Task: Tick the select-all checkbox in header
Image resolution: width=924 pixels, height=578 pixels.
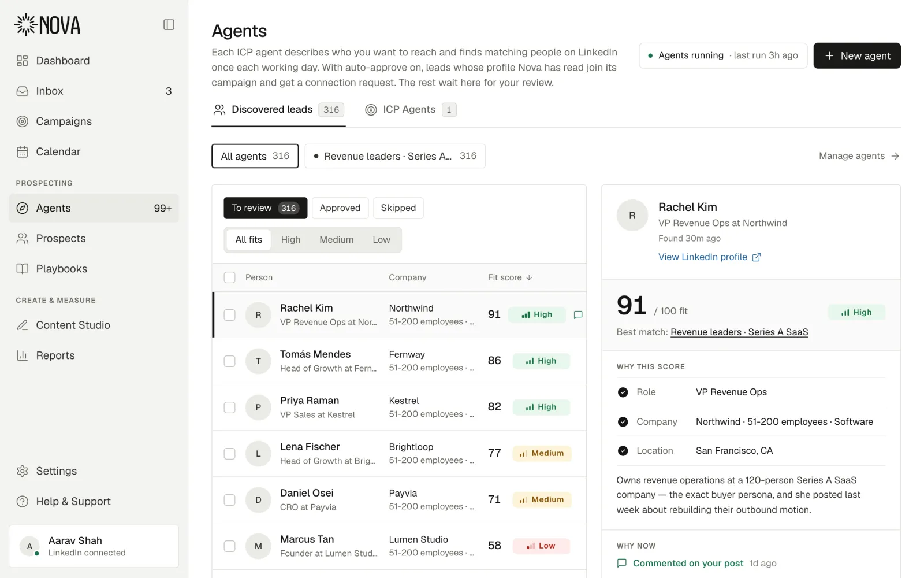Action: (229, 277)
